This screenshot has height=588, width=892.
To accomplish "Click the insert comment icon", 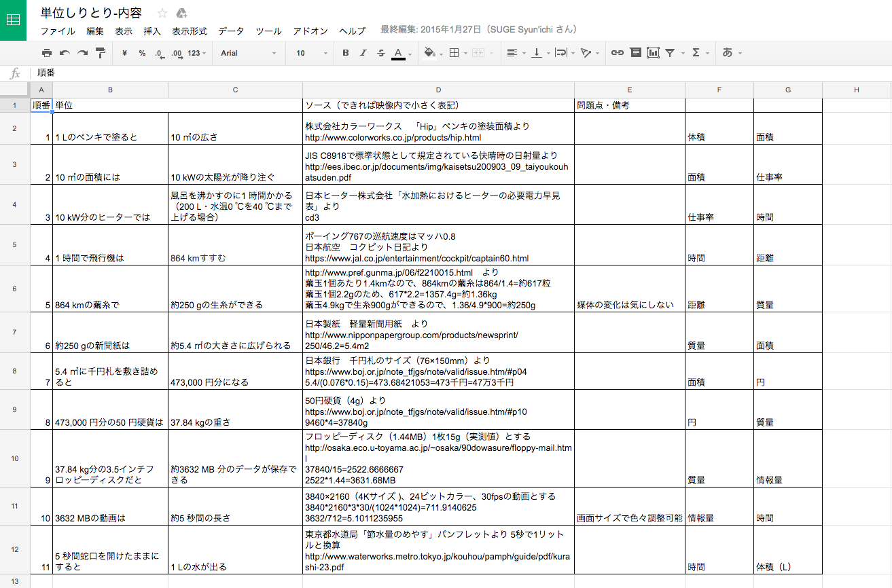I will click(x=635, y=53).
